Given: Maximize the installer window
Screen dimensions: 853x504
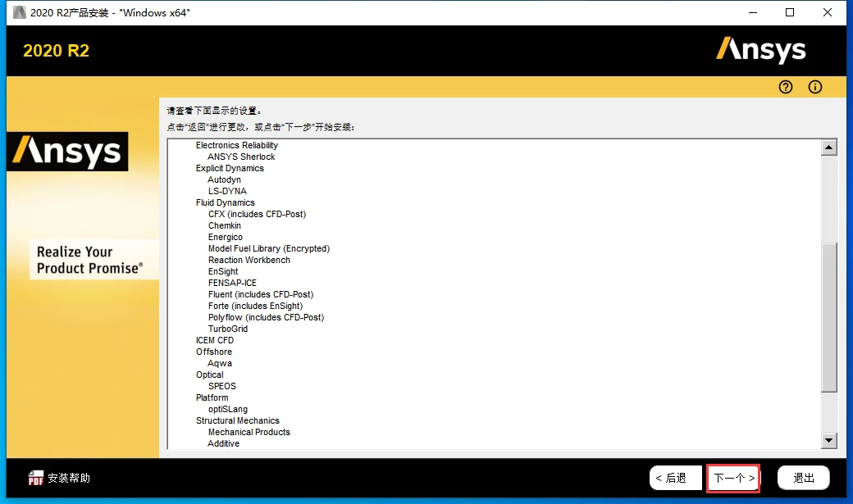Looking at the screenshot, I should pos(790,12).
